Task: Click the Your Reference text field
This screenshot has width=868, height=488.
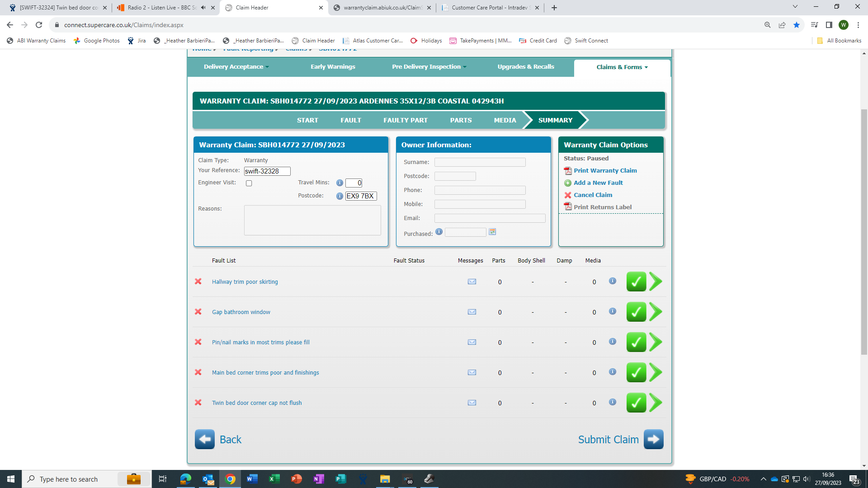Action: pos(267,171)
